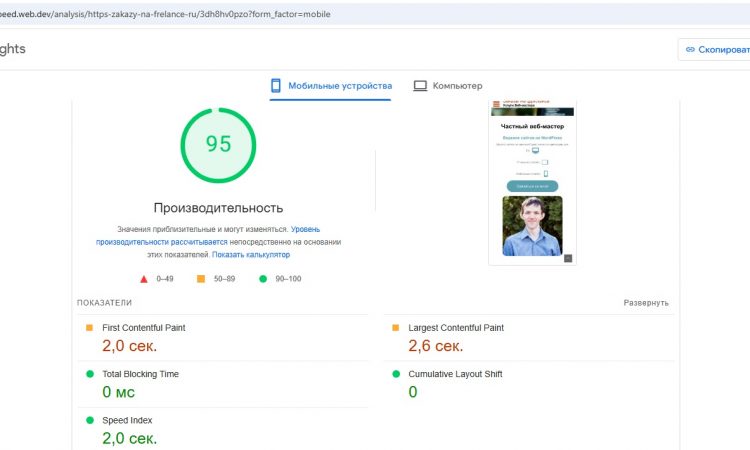Click the First Contentful Paint label
Screen dimensions: 750x450
tap(143, 328)
